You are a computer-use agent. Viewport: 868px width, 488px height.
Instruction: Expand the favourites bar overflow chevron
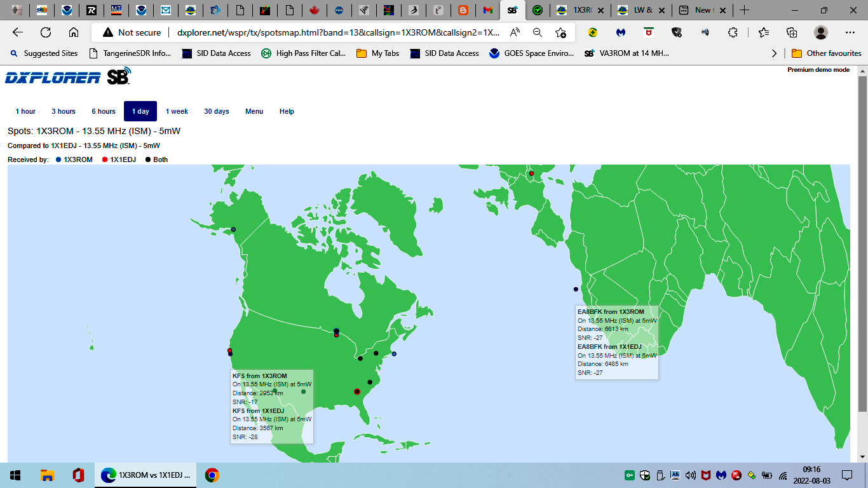coord(774,53)
